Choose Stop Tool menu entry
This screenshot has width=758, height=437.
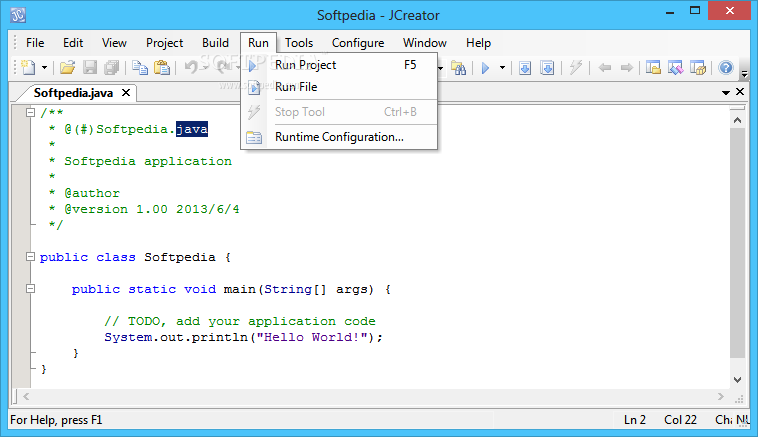[339, 112]
